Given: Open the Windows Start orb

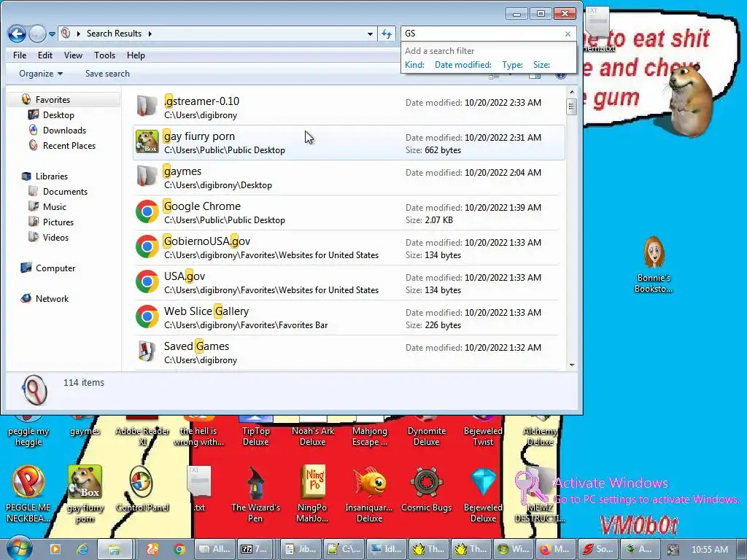Looking at the screenshot, I should (20, 548).
